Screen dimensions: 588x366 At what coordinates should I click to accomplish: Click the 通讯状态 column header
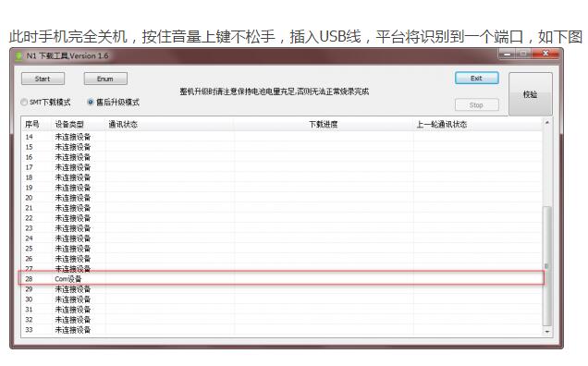169,124
